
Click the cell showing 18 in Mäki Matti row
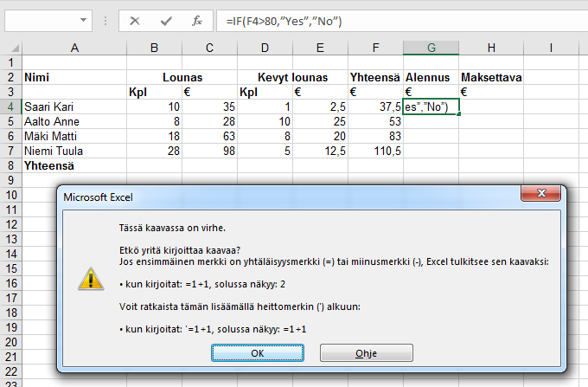pos(154,136)
